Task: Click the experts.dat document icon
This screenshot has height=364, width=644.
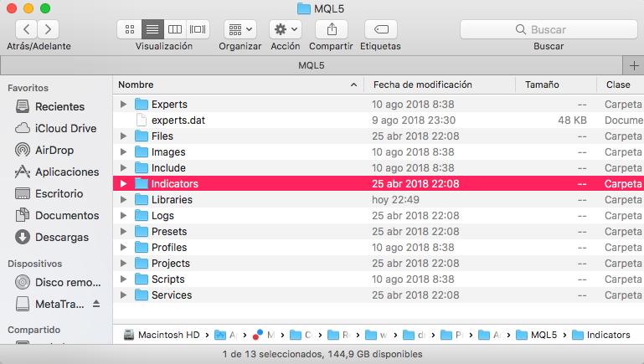Action: (x=142, y=120)
